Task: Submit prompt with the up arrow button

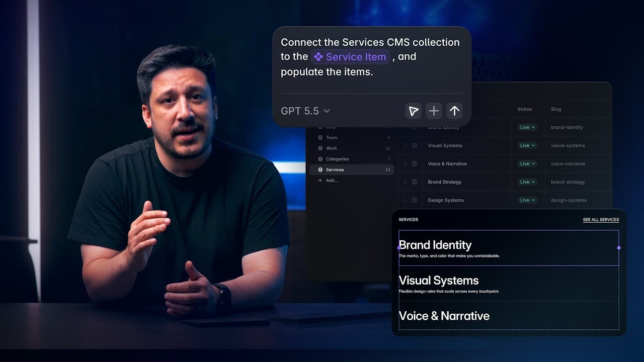Action: [454, 111]
